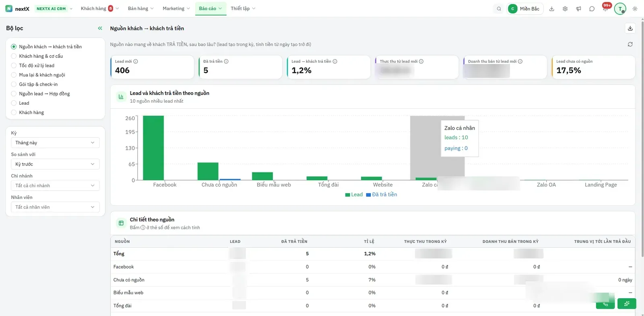Open the search icon in top bar
The height and width of the screenshot is (316, 644).
pyautogui.click(x=499, y=8)
